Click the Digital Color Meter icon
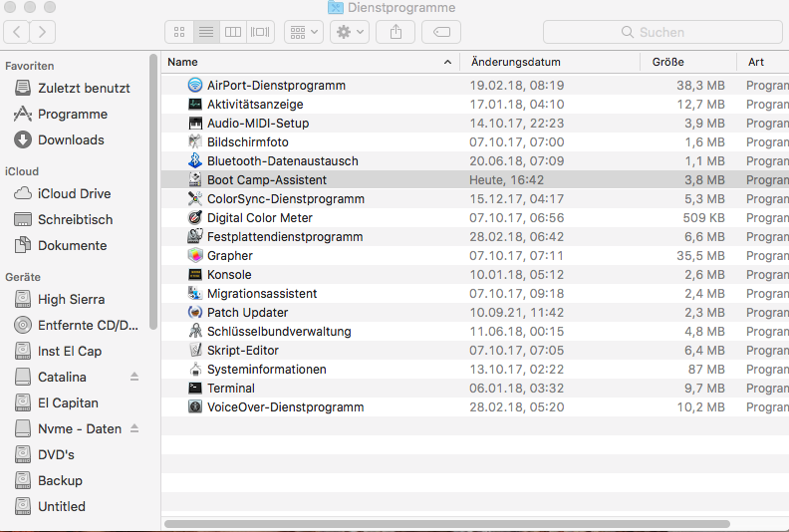The height and width of the screenshot is (532, 789). pos(195,218)
